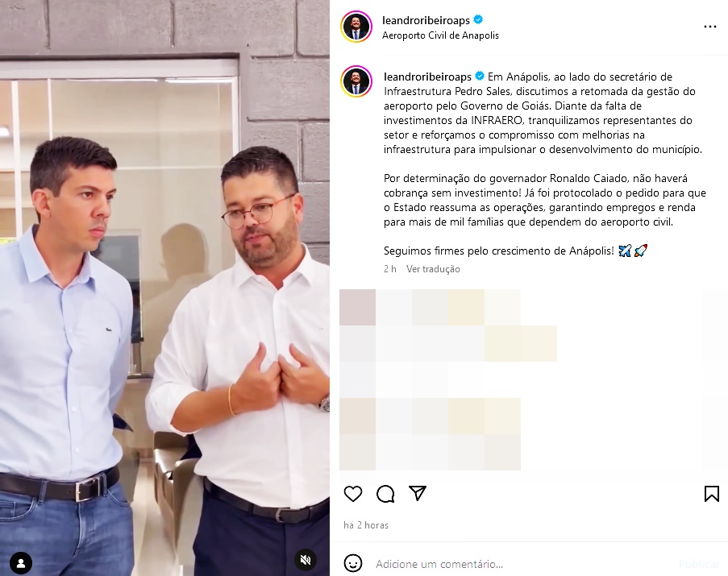Click the há 2 horas timestamp
728x576 pixels.
[366, 525]
